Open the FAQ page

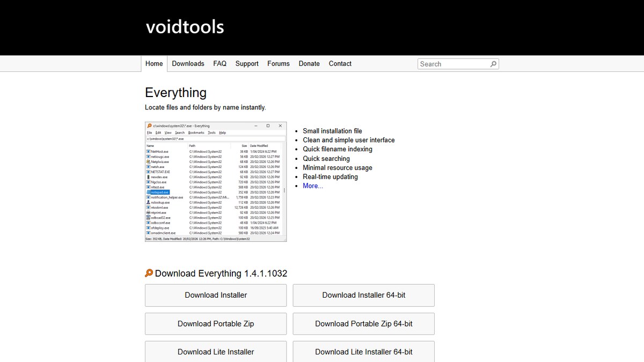219,63
